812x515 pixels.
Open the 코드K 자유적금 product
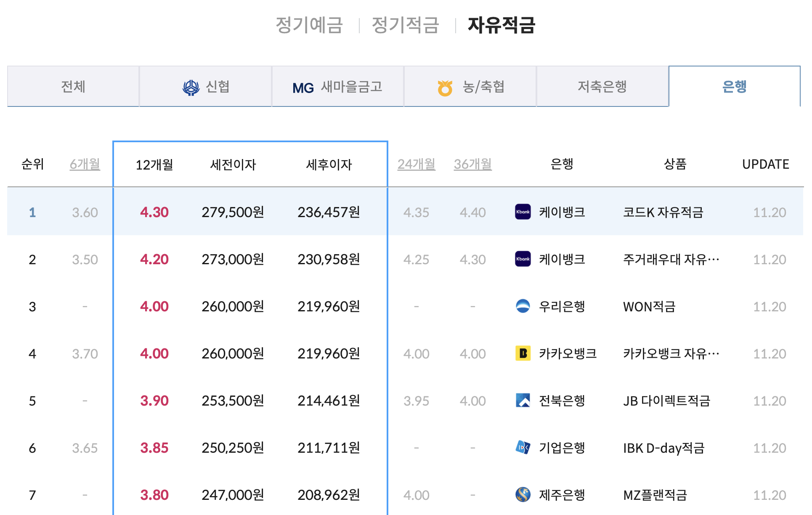[x=663, y=212]
